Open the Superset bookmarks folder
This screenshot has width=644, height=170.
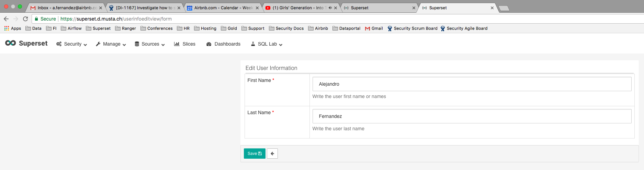99,28
